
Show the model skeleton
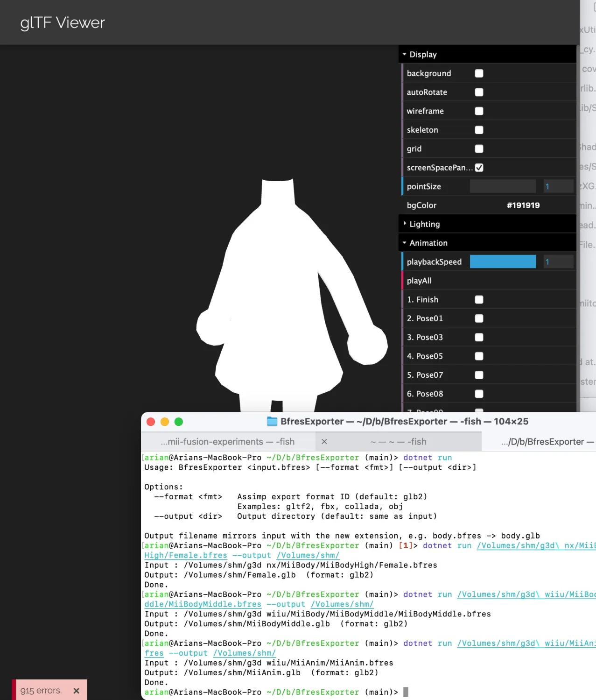(x=479, y=130)
